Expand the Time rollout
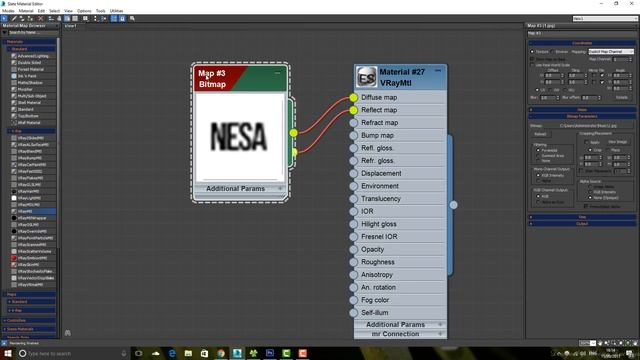Image resolution: width=640 pixels, height=360 pixels. [x=582, y=217]
